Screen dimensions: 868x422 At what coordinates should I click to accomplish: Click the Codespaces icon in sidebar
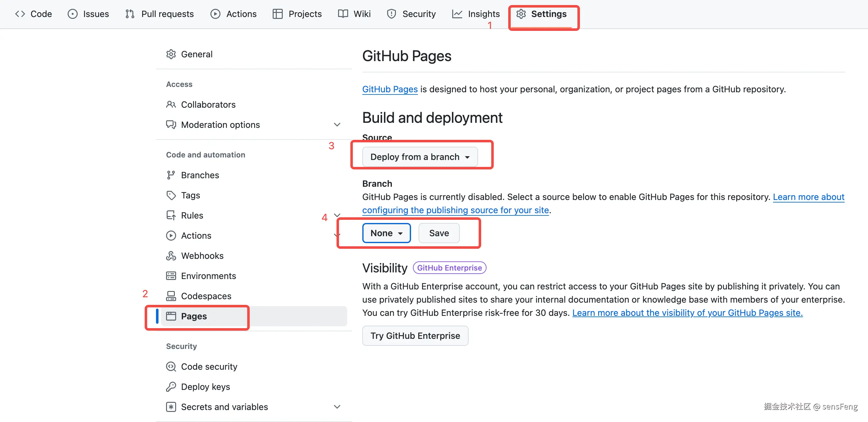pos(171,296)
